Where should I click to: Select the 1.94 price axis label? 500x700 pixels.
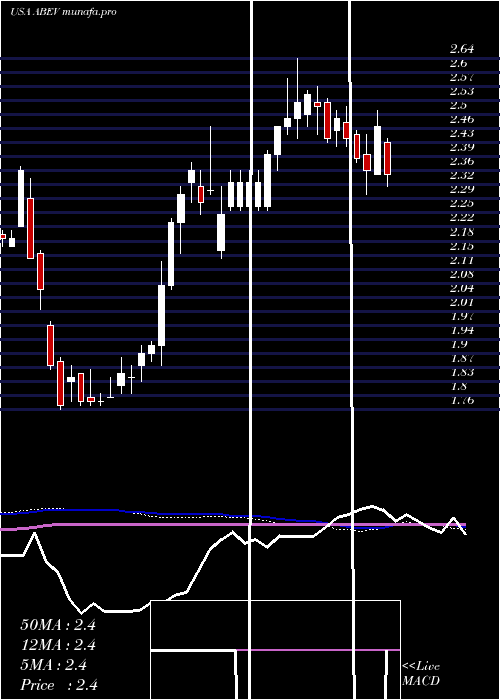click(462, 330)
